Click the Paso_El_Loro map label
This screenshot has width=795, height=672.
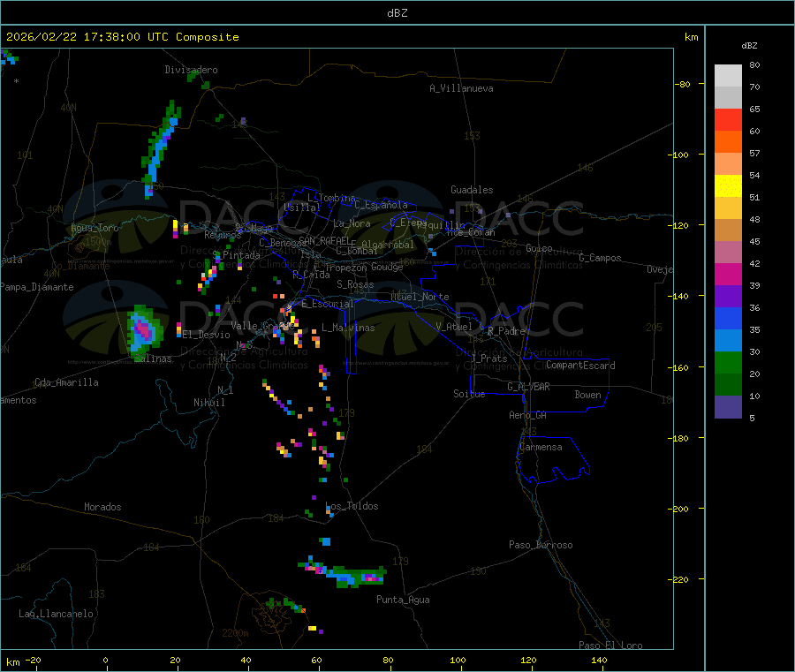[x=611, y=645]
